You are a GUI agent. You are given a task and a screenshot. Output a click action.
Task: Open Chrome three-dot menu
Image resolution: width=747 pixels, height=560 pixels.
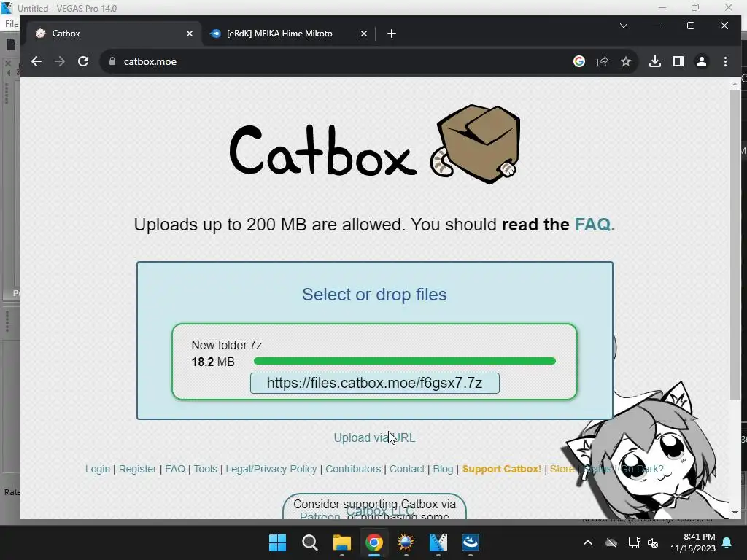tap(725, 61)
